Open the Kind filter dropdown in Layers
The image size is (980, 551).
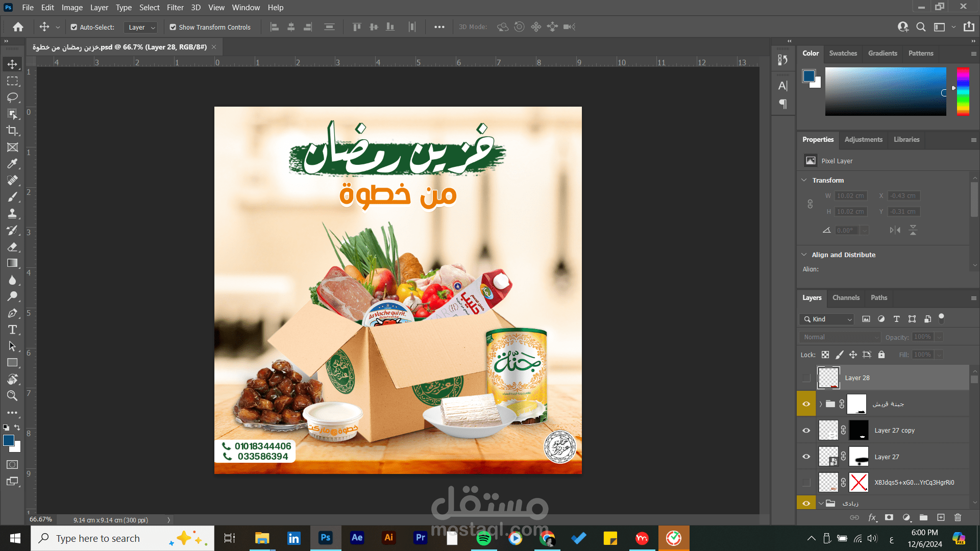[x=827, y=319]
